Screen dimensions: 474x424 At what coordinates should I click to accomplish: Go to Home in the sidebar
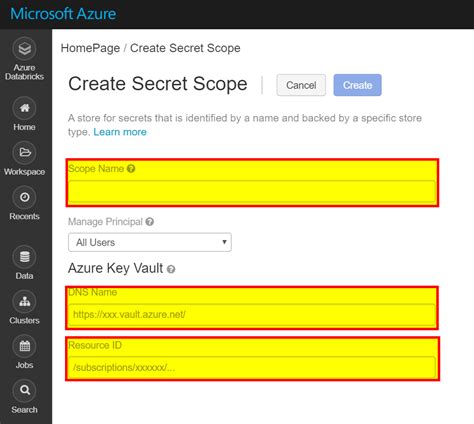24,108
